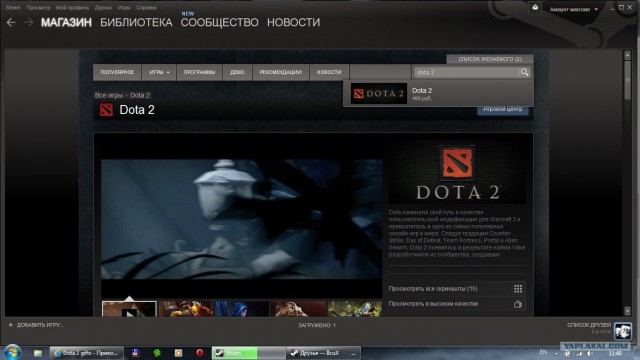The width and height of the screenshot is (640, 360).
Task: Click the friends list avatar
Action: (x=623, y=331)
